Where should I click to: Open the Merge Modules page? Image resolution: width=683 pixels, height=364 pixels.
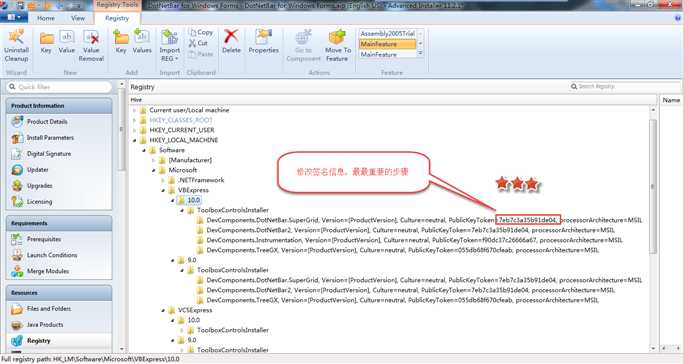[48, 271]
